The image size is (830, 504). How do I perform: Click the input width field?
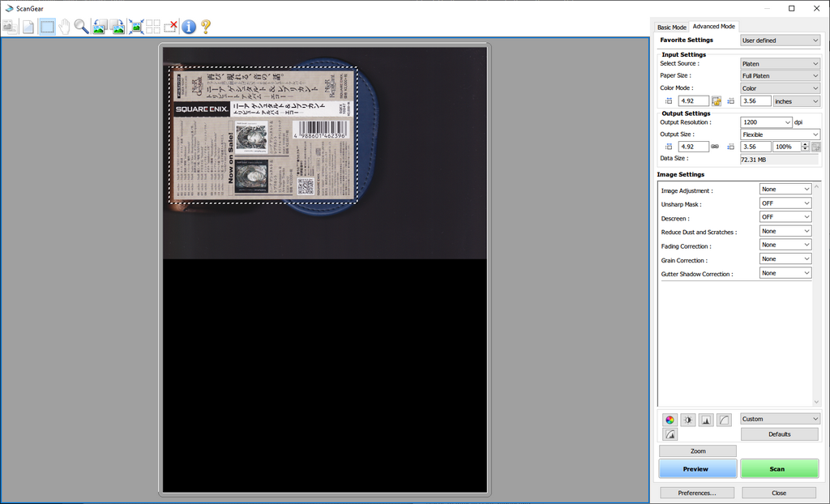694,101
